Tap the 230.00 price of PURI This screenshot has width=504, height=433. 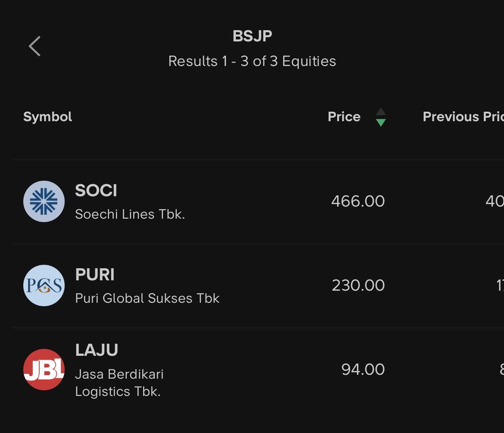(358, 286)
